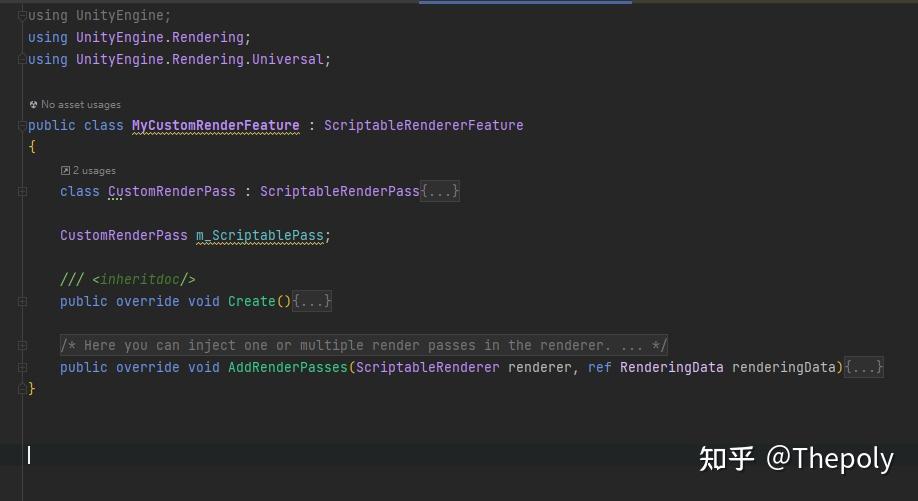Click 'UnityEngine.Rendering.Universal' namespace

(x=200, y=60)
